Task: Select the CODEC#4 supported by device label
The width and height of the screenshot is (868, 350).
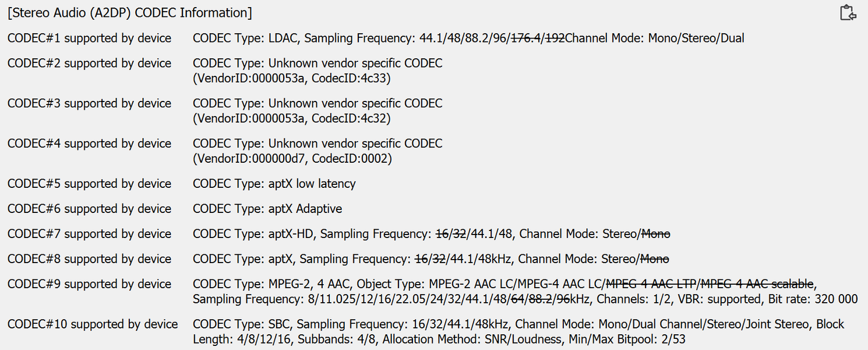Action: [x=89, y=144]
